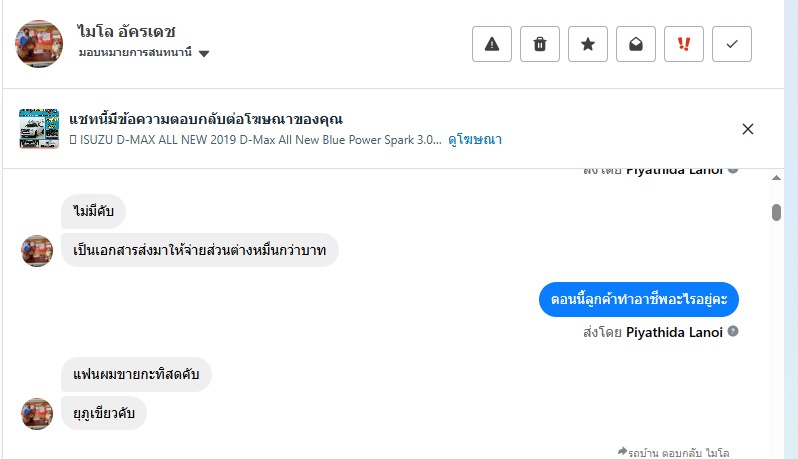Delete conversation with the trash icon
The width and height of the screenshot is (798, 459).
540,44
